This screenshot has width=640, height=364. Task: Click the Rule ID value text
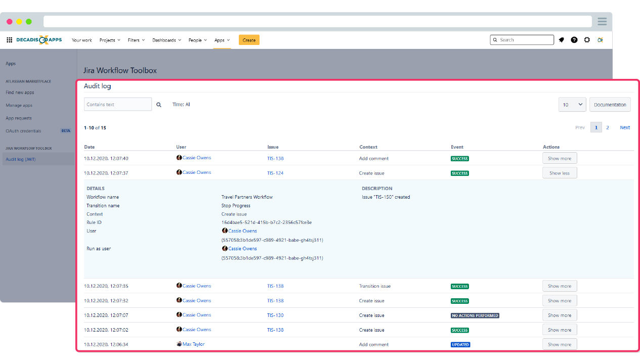[x=267, y=222]
